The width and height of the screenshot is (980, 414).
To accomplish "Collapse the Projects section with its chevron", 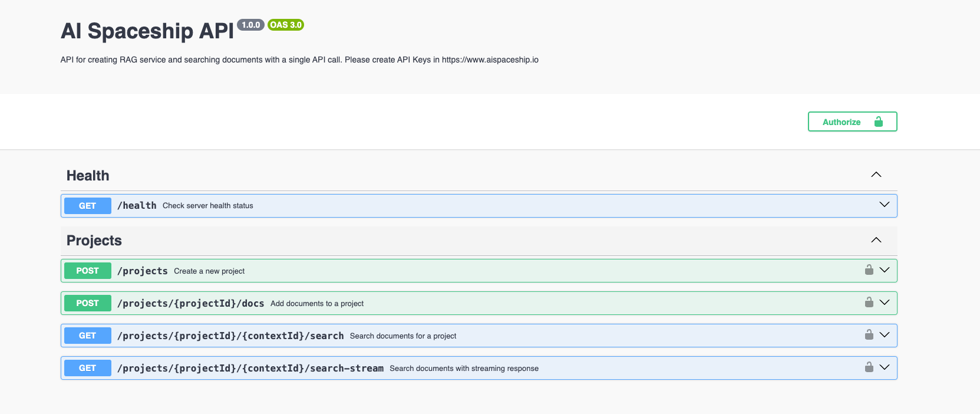I will (x=876, y=239).
